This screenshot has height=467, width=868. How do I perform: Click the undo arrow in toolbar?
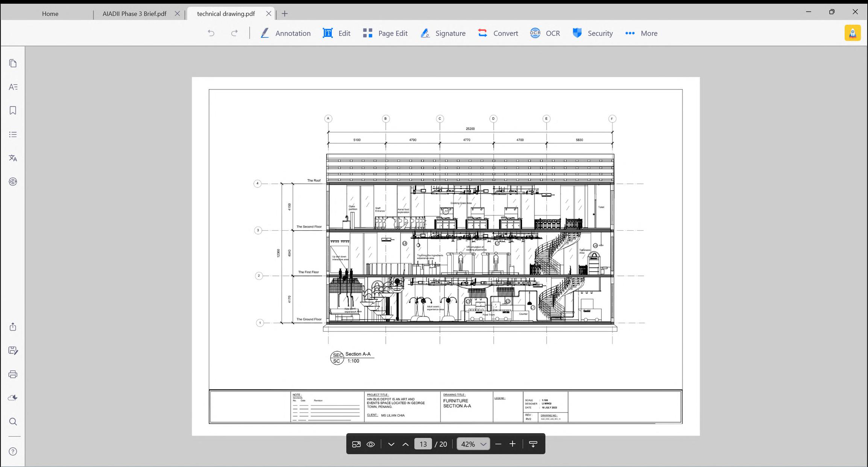click(211, 33)
